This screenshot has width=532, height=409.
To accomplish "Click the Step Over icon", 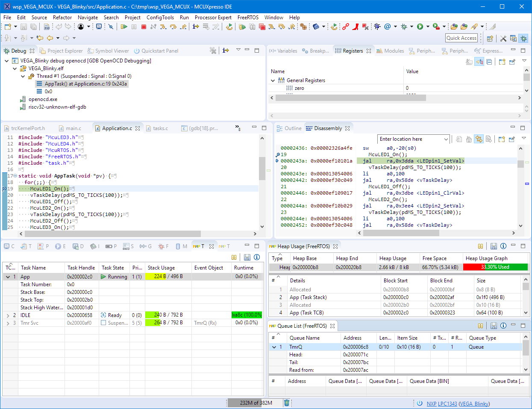I will tap(173, 27).
